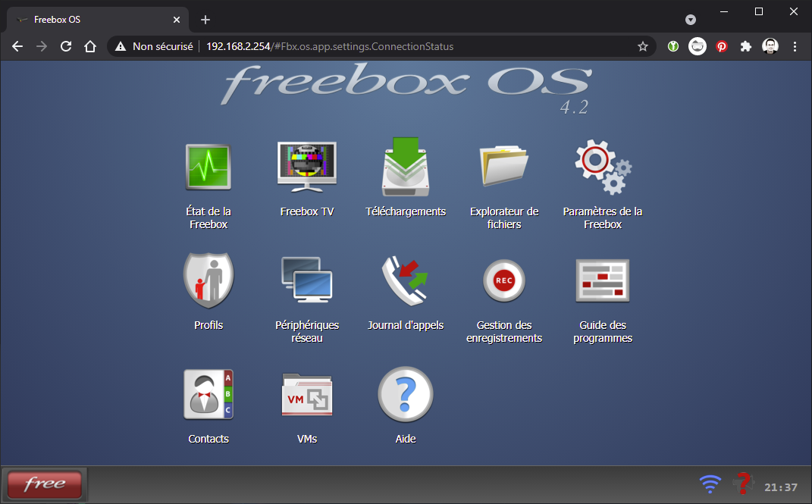
Task: Click the red free start button
Action: (x=45, y=484)
